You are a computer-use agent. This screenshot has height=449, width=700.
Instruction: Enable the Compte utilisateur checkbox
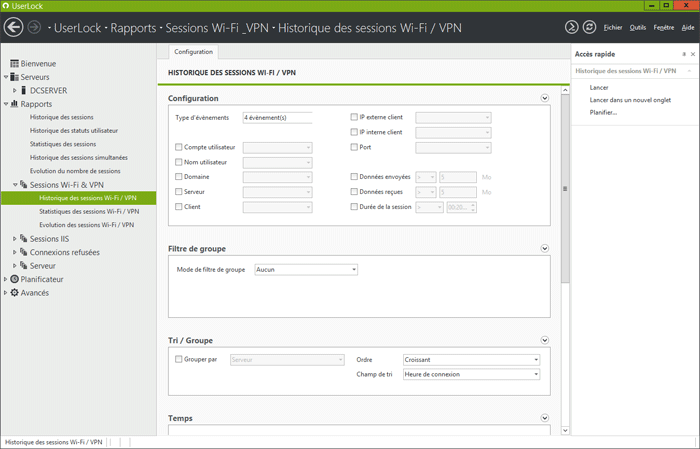(x=179, y=147)
